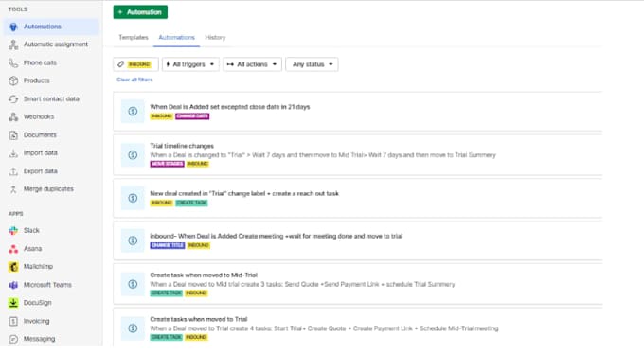644x355 pixels.
Task: Open the INBOUND label filter
Action: coord(135,64)
